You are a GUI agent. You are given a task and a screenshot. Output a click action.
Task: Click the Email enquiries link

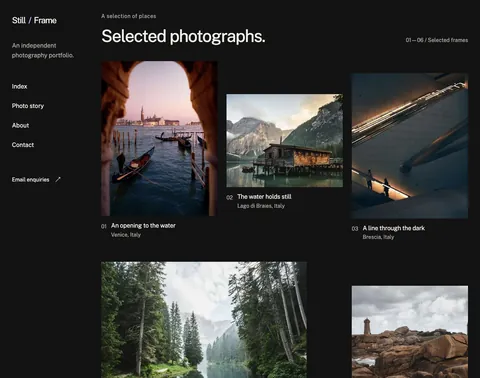click(x=36, y=179)
